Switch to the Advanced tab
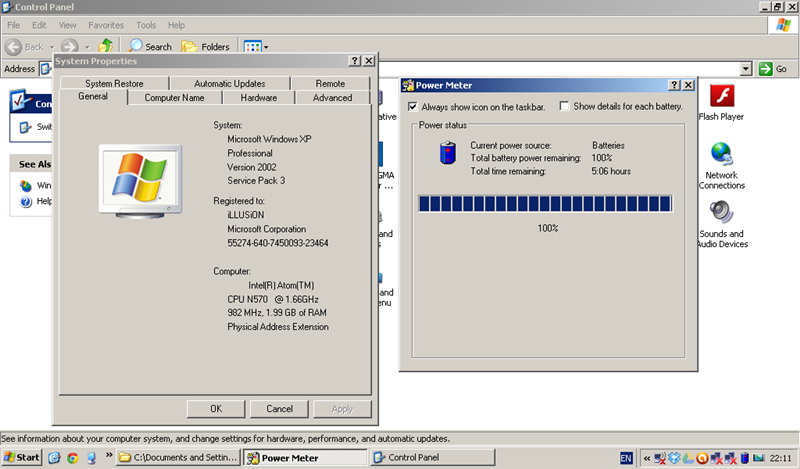Screen dimensions: 800x469 click(x=332, y=97)
